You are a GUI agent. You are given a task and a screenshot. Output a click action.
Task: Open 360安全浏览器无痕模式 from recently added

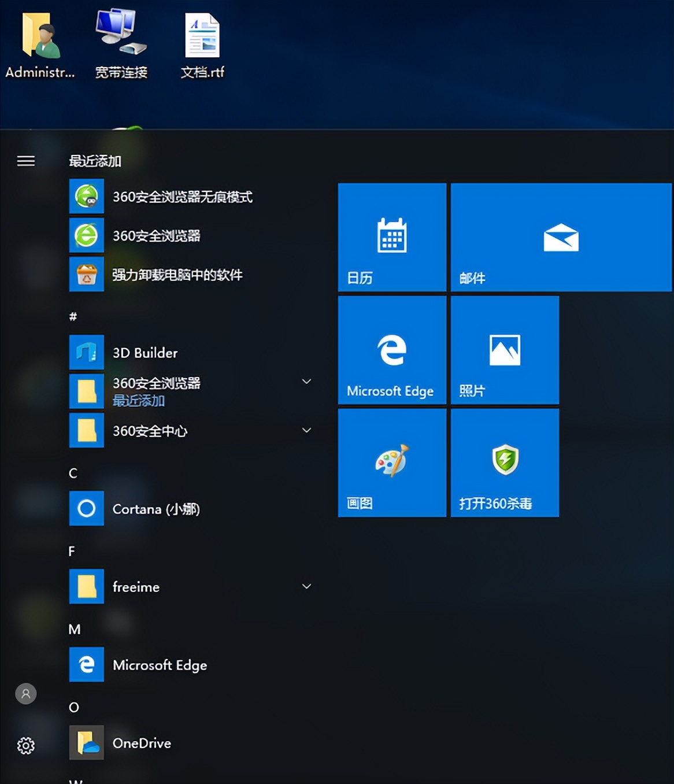point(182,197)
